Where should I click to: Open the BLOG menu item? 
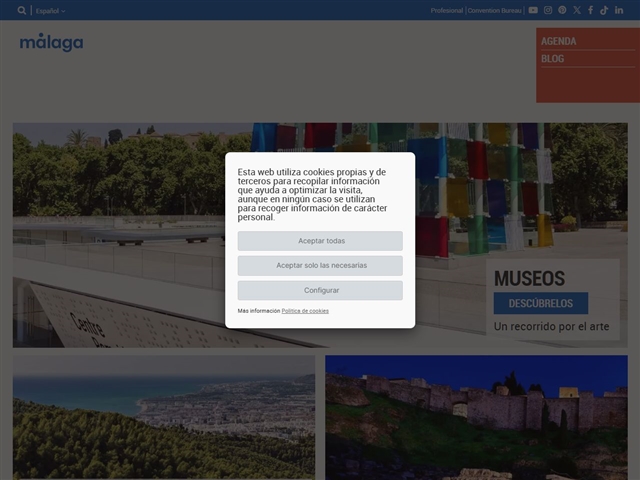click(x=552, y=59)
